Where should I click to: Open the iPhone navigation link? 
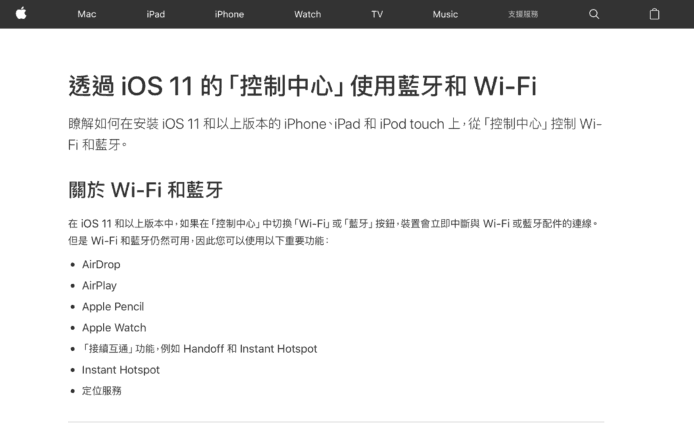[x=229, y=14]
